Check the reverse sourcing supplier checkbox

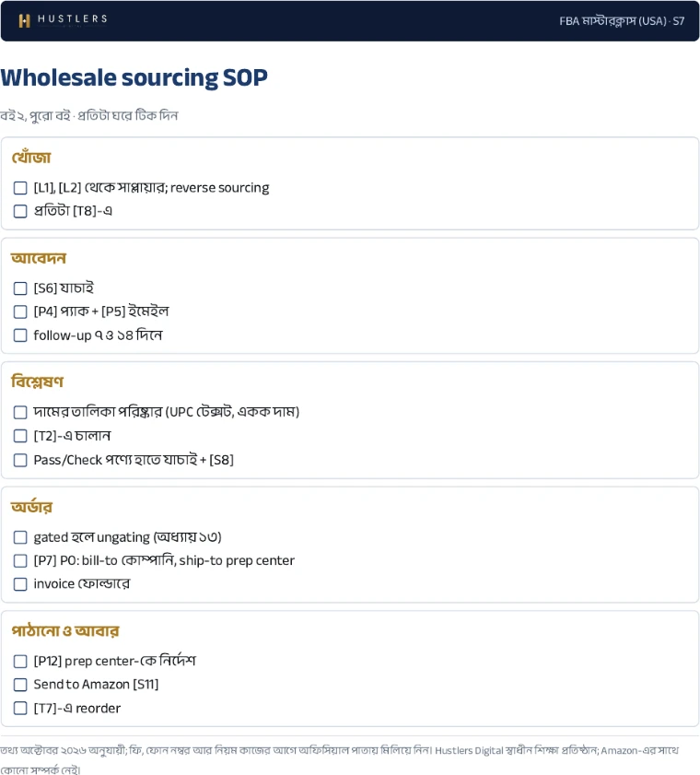pos(20,188)
